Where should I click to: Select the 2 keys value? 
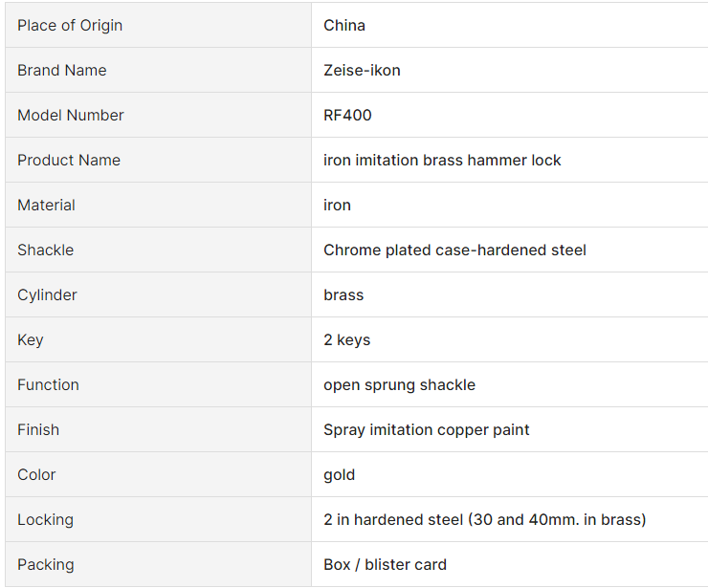pyautogui.click(x=346, y=339)
